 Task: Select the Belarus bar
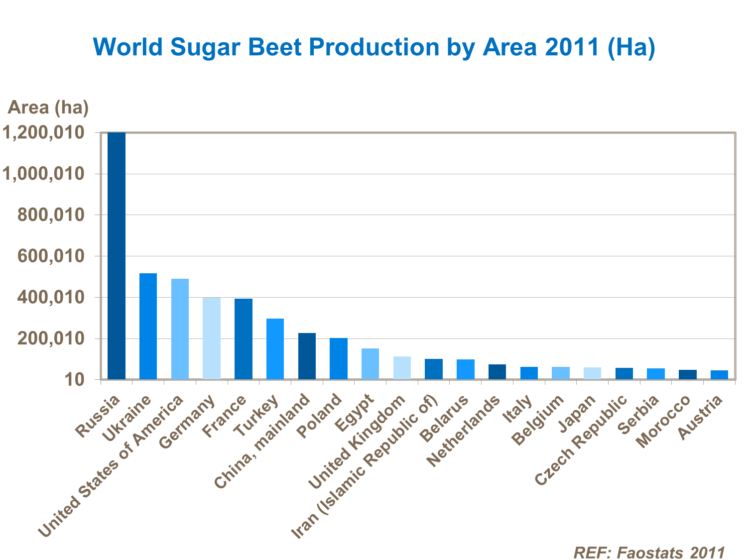pyautogui.click(x=465, y=369)
